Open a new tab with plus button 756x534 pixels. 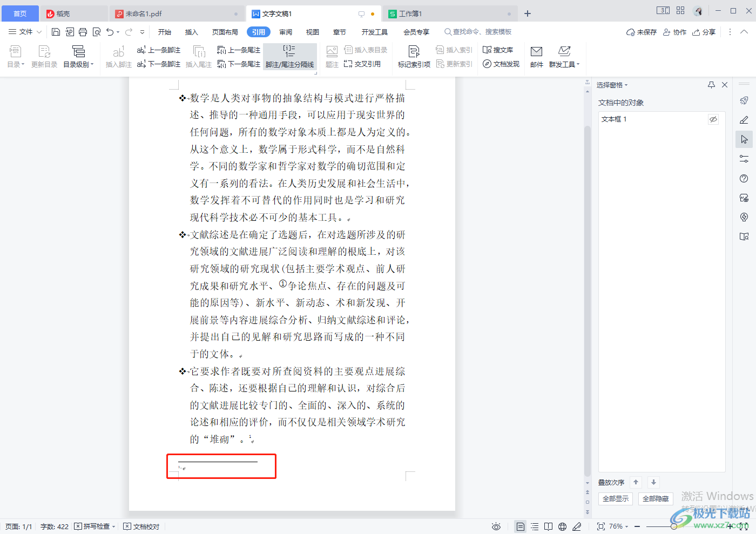[528, 13]
